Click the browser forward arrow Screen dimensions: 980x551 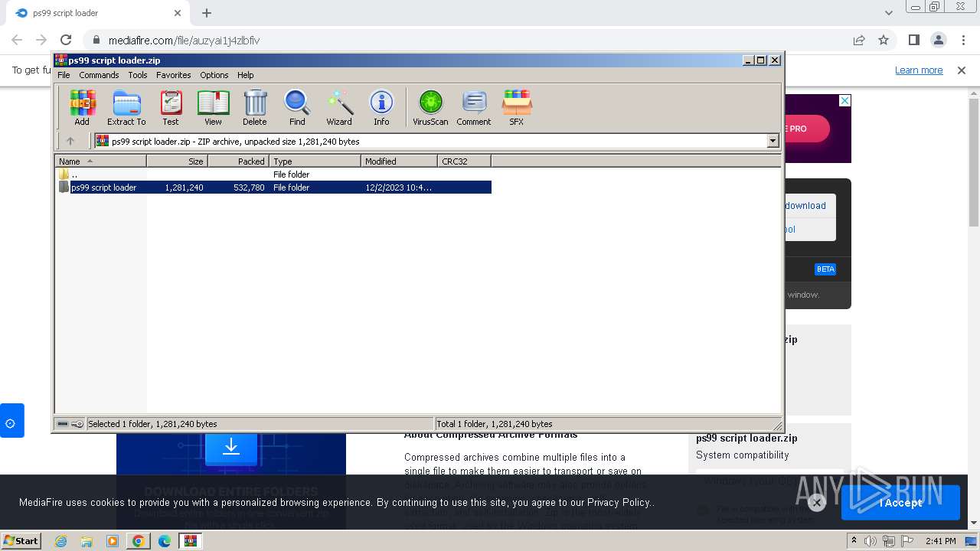click(41, 40)
